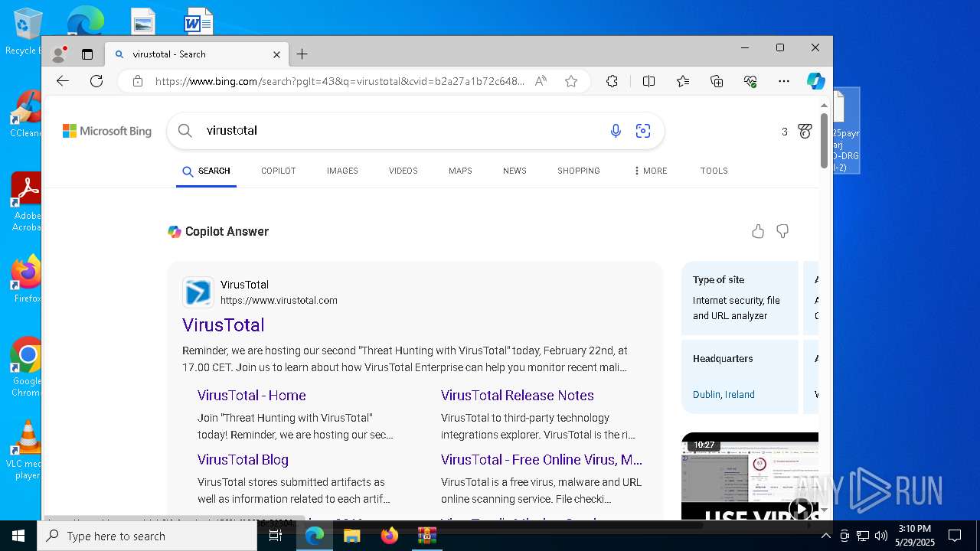Click the Read aloud icon
Screen dimensions: 980x551
541,81
